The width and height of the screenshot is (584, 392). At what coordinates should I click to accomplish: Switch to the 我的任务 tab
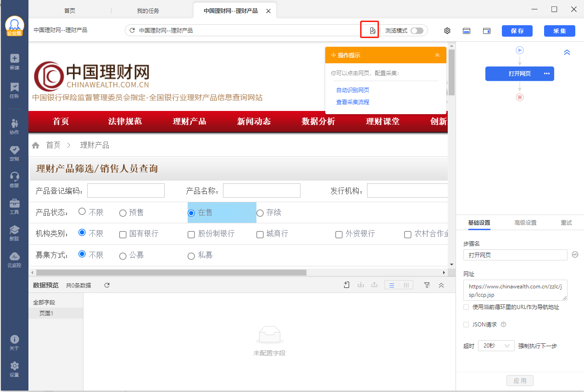pos(148,11)
